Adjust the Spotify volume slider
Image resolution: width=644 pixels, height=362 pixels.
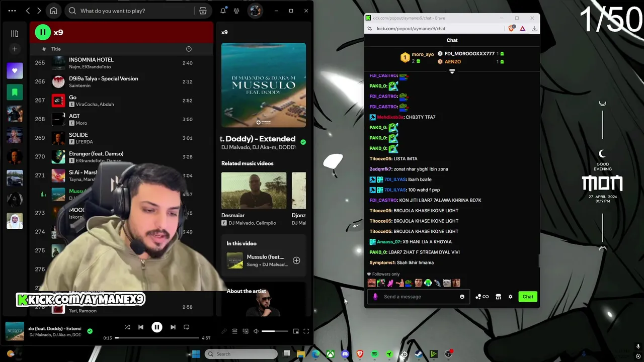(275, 331)
